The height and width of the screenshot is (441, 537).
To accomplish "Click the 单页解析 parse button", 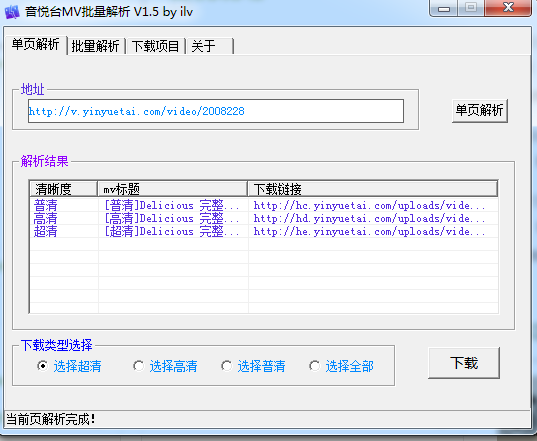I will click(479, 111).
